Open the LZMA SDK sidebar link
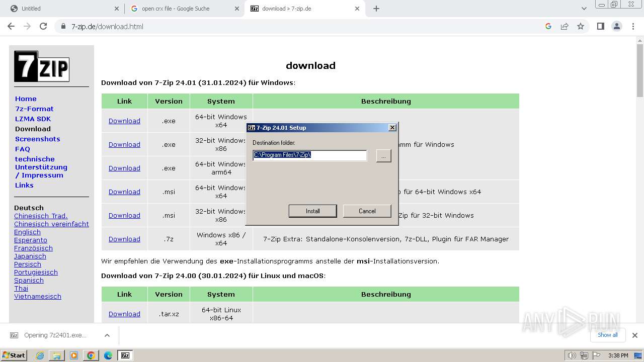Image resolution: width=644 pixels, height=362 pixels. (33, 119)
